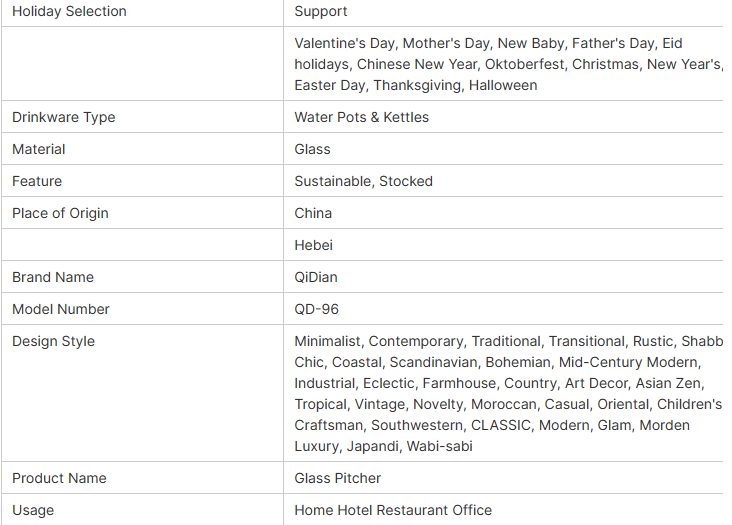Image resolution: width=732 pixels, height=525 pixels.
Task: Click the Valentine's Day holidays list text
Action: pos(508,64)
